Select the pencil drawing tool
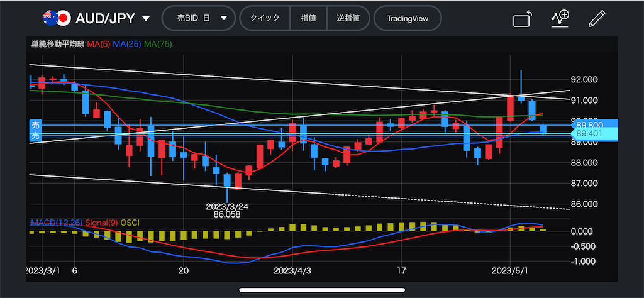 [597, 18]
